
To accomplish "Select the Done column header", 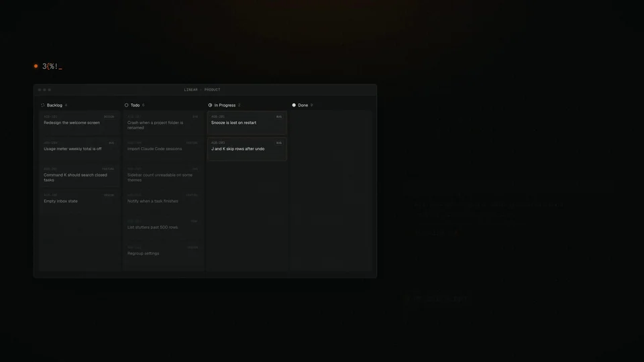I will (303, 105).
